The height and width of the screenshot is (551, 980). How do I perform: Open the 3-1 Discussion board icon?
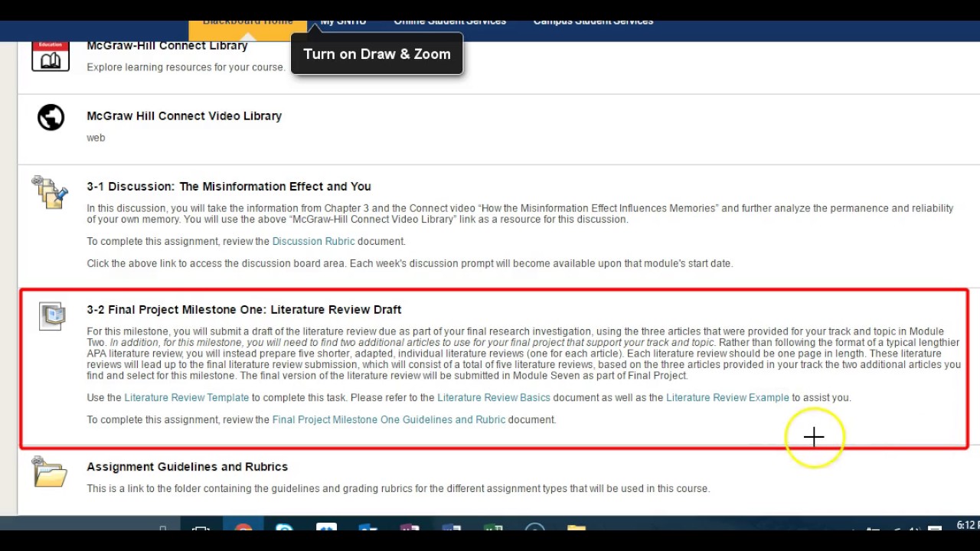coord(50,192)
